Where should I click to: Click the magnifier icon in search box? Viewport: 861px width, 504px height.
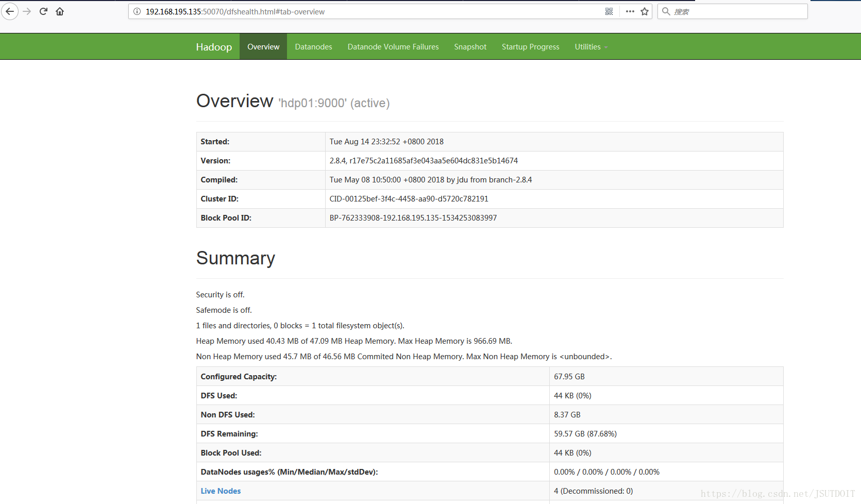[x=666, y=11]
